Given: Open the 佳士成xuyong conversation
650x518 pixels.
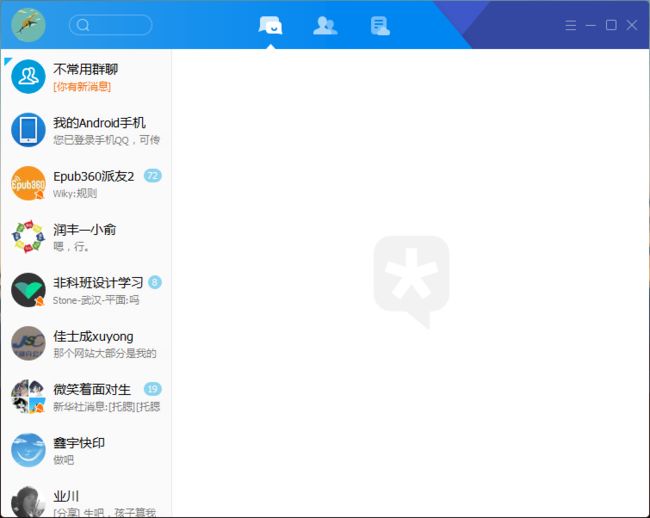Looking at the screenshot, I should click(86, 344).
